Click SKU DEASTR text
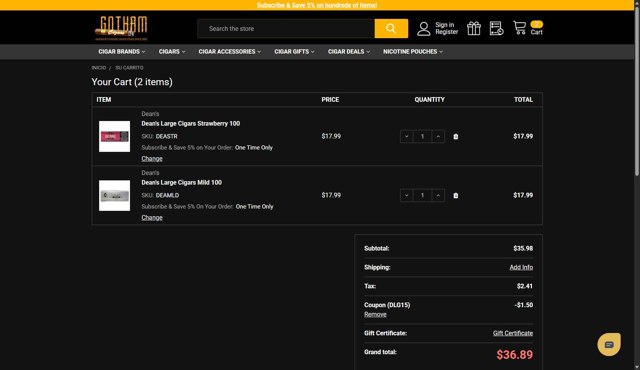The width and height of the screenshot is (640, 370). click(167, 137)
